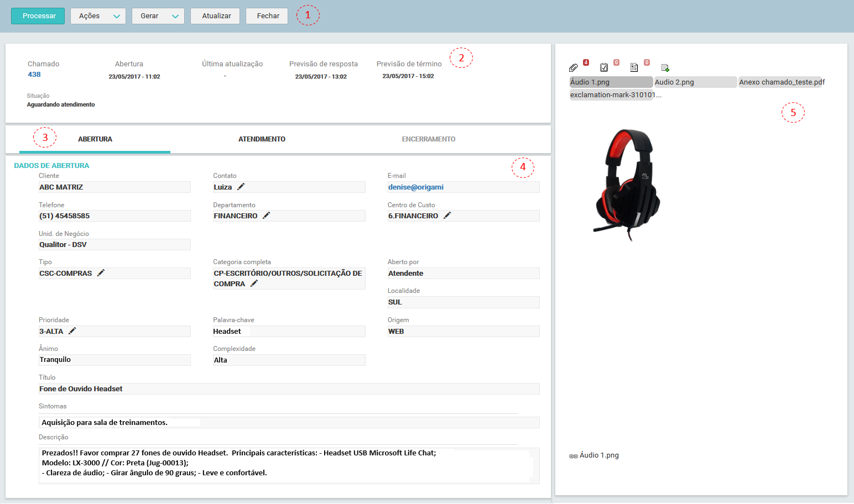
Task: Edit the Centro de Custo pencil icon
Action: [447, 216]
